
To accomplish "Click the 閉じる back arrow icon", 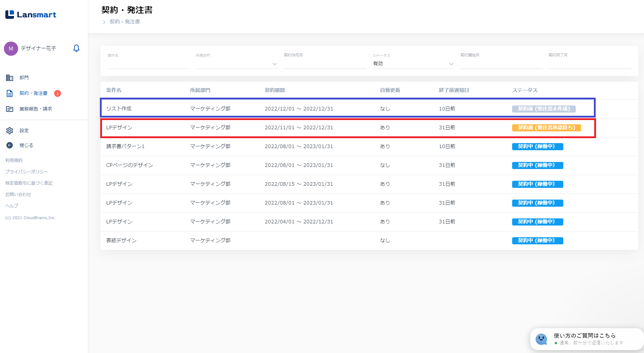I will [10, 145].
